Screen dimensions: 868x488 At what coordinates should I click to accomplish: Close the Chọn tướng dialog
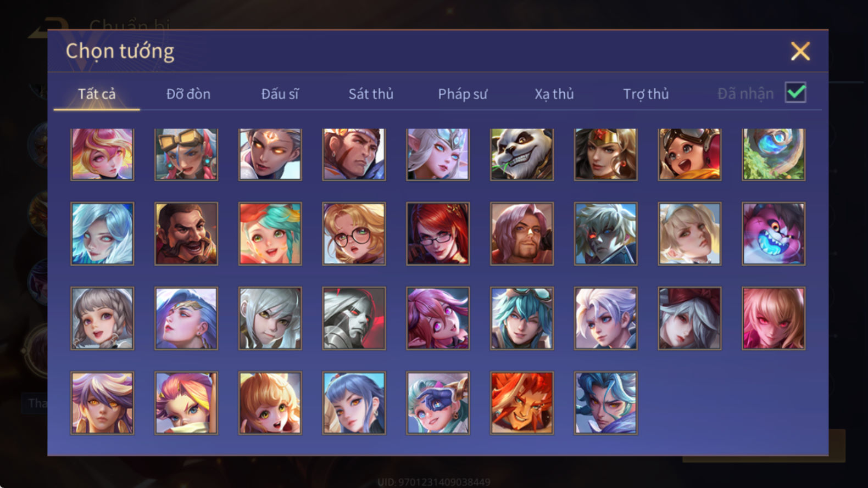[x=800, y=51]
